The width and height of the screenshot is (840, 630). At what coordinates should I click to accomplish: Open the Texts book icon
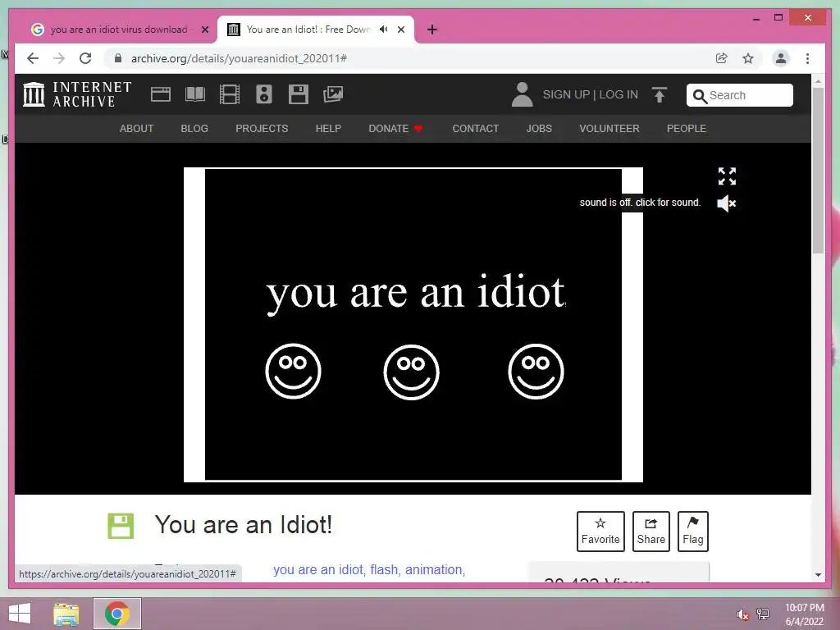coord(195,94)
